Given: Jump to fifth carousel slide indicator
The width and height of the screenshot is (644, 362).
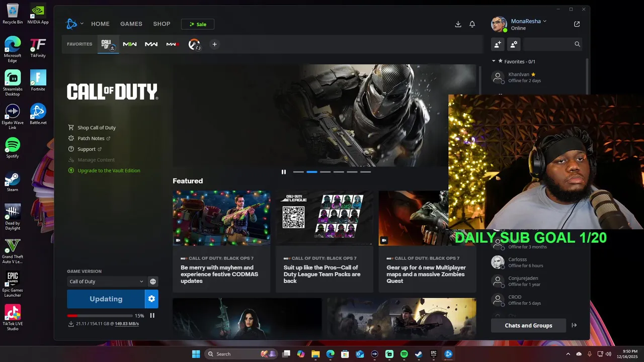Looking at the screenshot, I should [x=352, y=172].
